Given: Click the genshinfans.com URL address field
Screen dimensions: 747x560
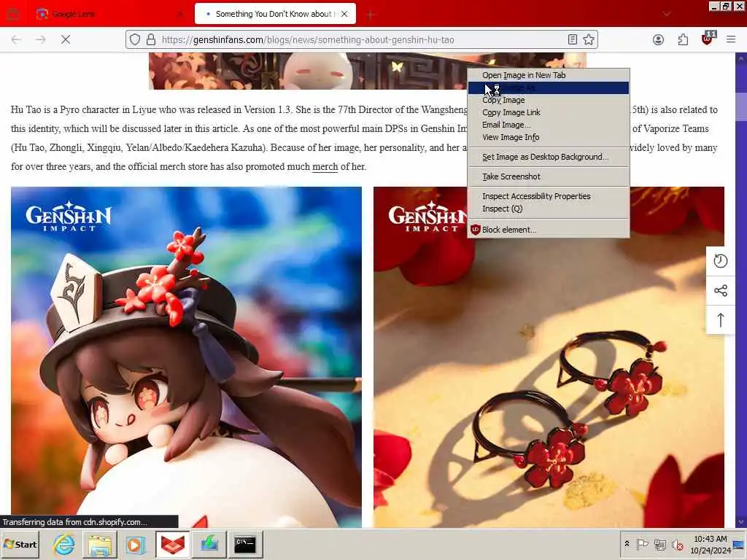Looking at the screenshot, I should click(x=362, y=40).
